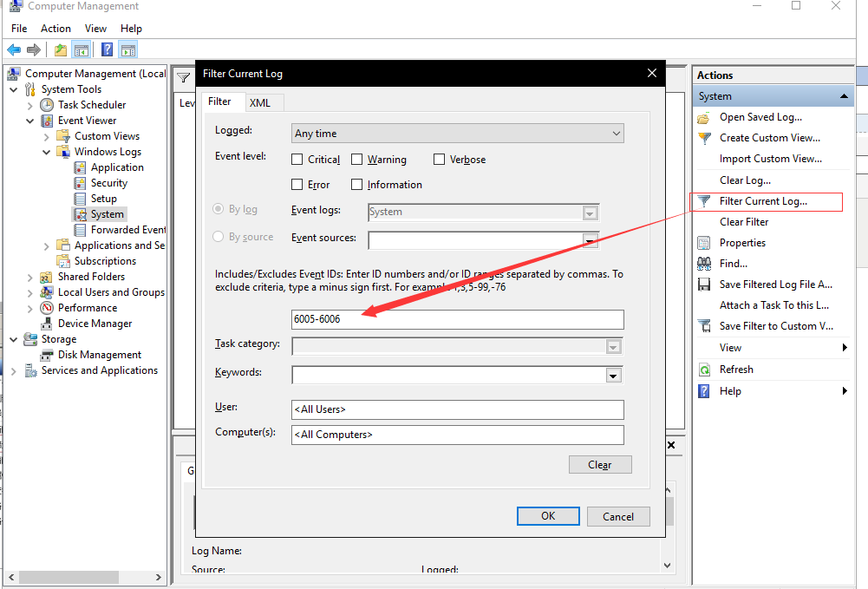Open the Action menu

coord(55,28)
